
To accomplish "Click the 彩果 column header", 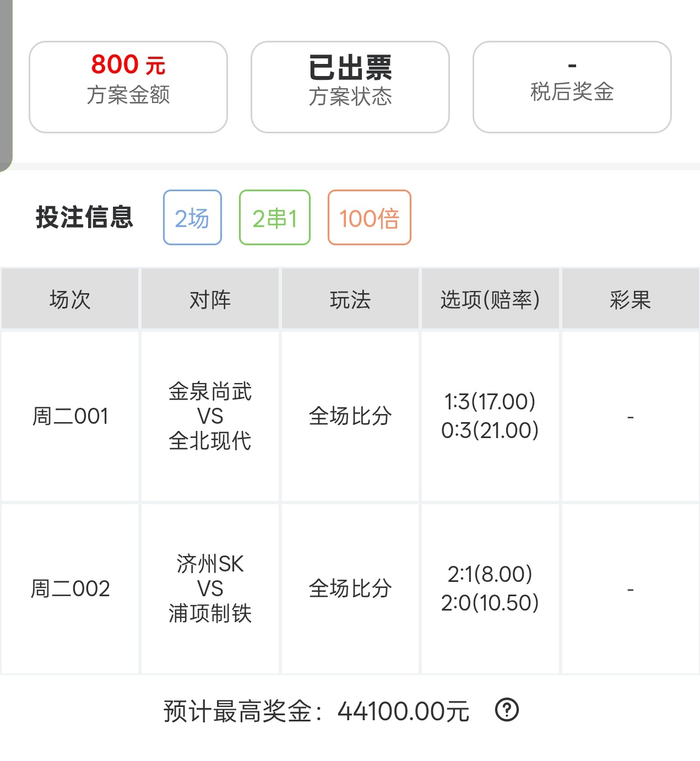I will coord(631,299).
